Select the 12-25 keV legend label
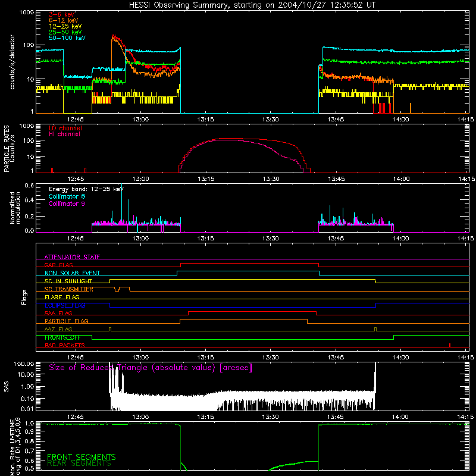Screen dimensions: 476x476 (65, 26)
